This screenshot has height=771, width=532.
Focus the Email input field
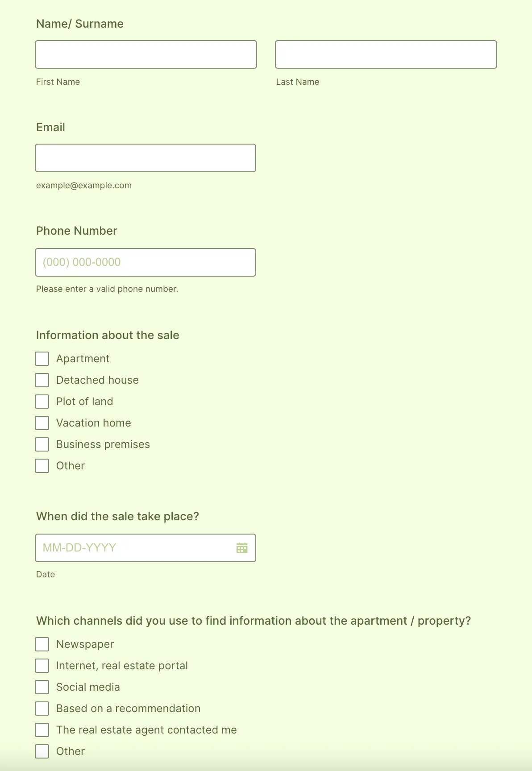(145, 158)
